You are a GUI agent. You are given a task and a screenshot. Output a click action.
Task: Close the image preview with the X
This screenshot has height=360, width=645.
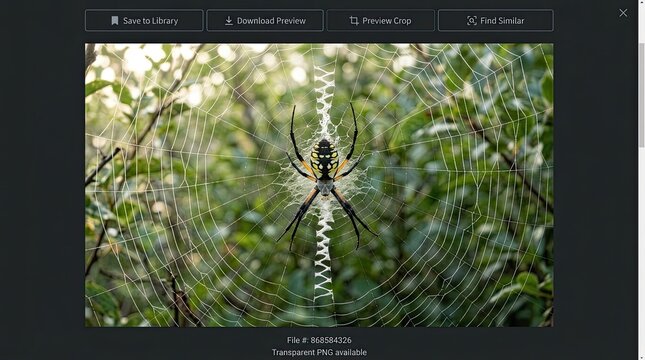[x=623, y=13]
